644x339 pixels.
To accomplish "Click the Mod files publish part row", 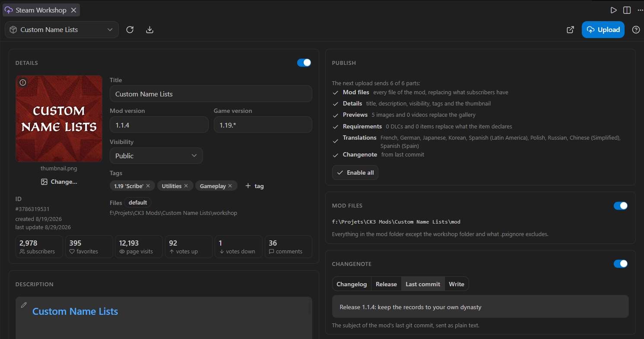I will [480, 93].
